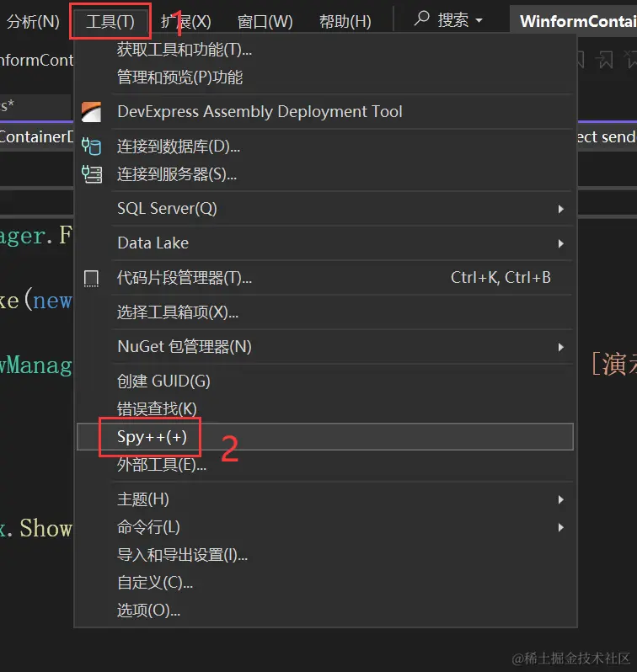Open 代码片段管理器(T)...

tap(324, 278)
